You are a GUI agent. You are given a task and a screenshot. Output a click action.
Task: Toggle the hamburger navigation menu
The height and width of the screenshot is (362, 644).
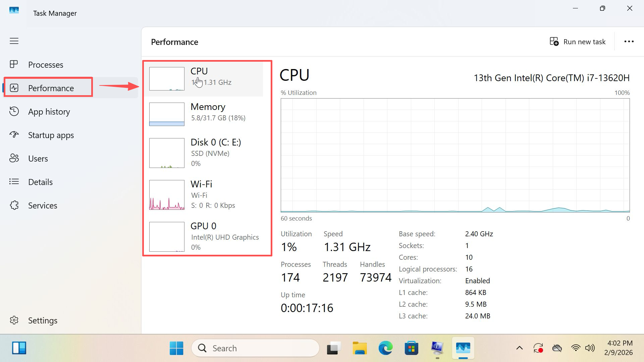tap(14, 41)
